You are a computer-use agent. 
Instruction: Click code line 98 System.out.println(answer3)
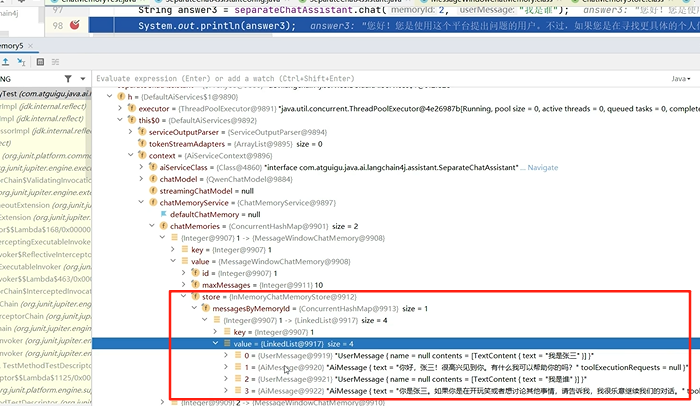click(217, 25)
